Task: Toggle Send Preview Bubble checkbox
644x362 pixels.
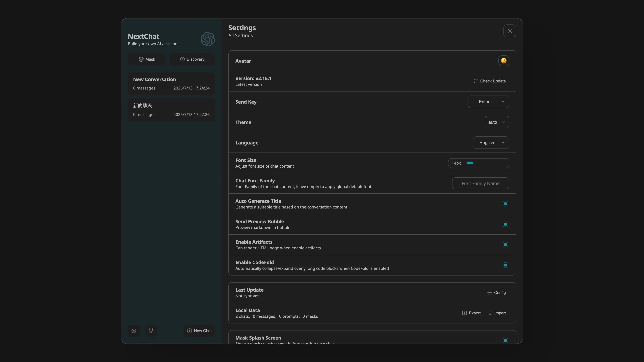Action: tap(505, 224)
